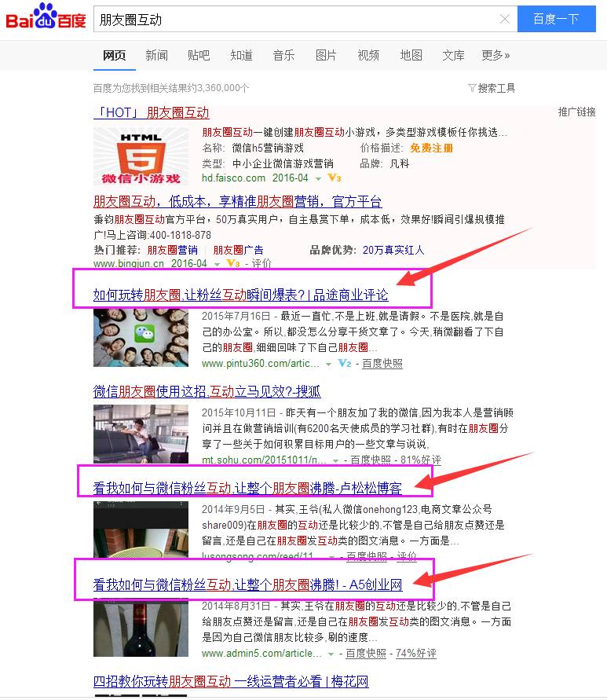Expand dropdown arrow next to mt.sohu.com
The width and height of the screenshot is (607, 700).
point(335,460)
